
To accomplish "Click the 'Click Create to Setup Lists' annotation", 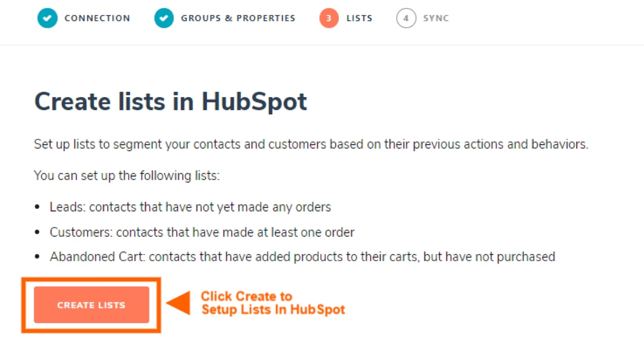I will pos(273,303).
